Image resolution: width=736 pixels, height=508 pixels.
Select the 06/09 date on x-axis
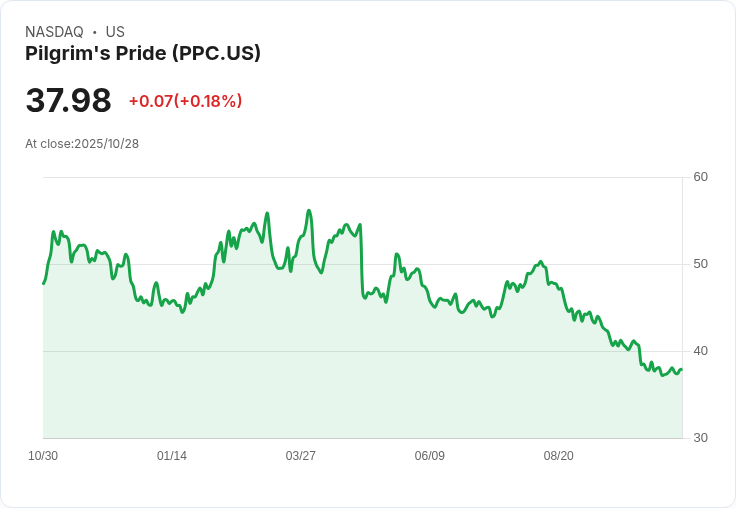pyautogui.click(x=430, y=456)
